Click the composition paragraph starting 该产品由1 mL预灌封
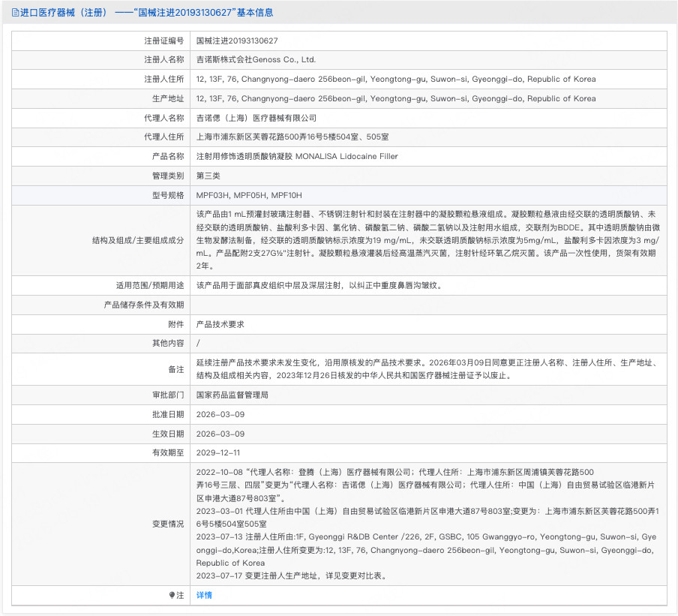Screen dimensions: 678x616 click(428, 240)
